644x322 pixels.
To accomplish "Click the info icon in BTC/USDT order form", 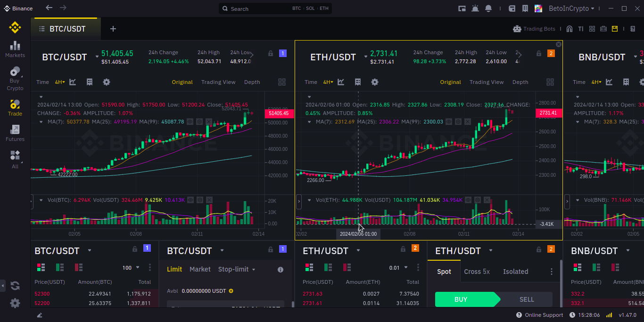I will click(281, 270).
